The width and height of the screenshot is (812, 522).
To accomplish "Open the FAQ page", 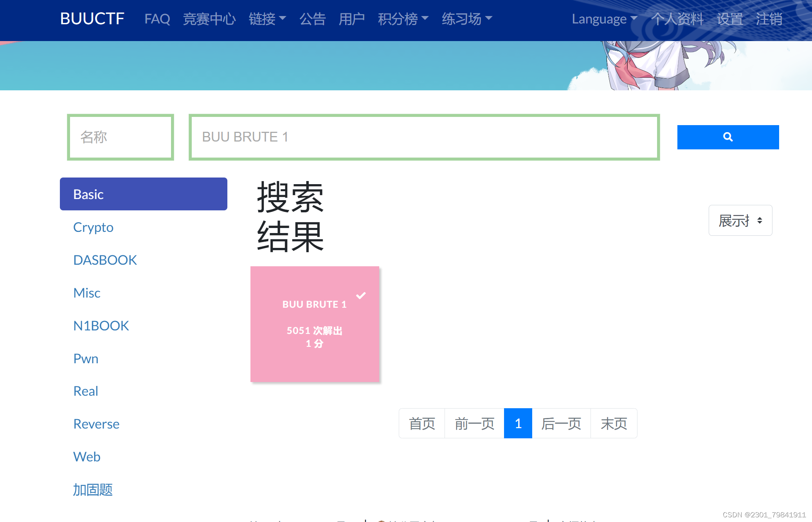I will pos(157,19).
